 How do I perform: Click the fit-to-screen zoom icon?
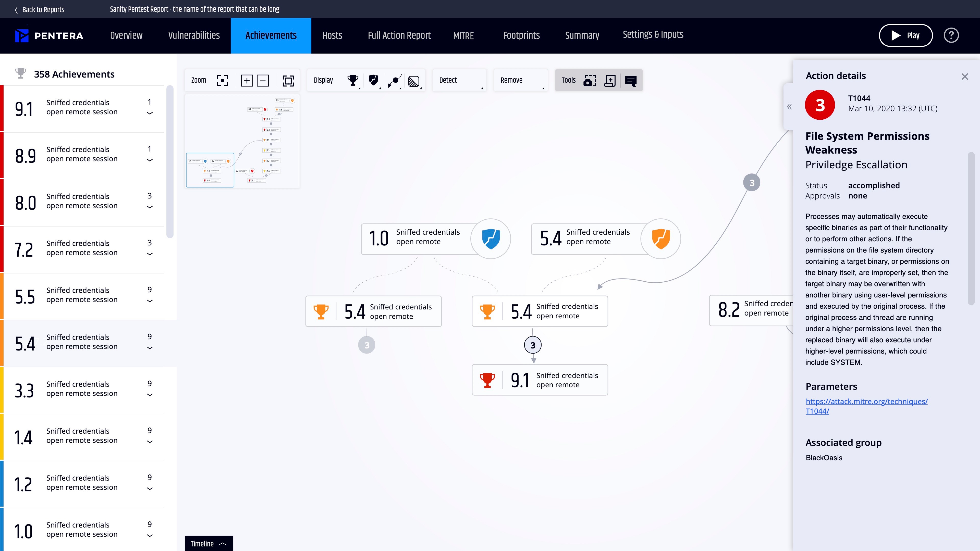[x=288, y=81]
